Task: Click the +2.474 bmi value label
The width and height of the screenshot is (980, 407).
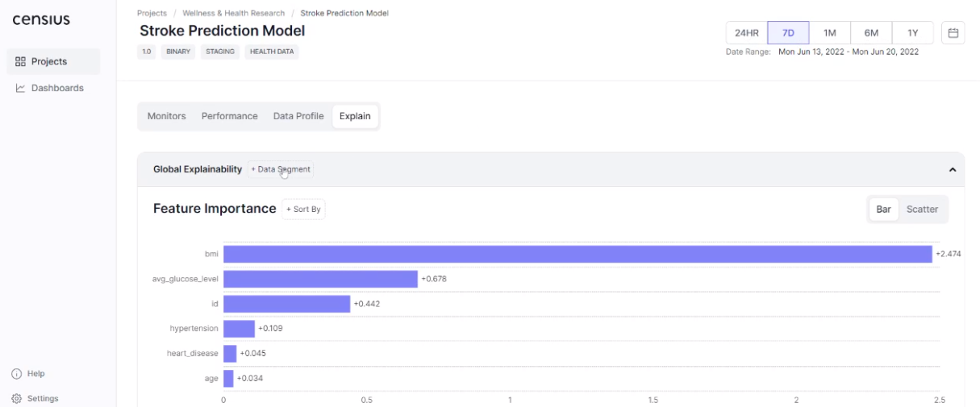Action: 948,254
